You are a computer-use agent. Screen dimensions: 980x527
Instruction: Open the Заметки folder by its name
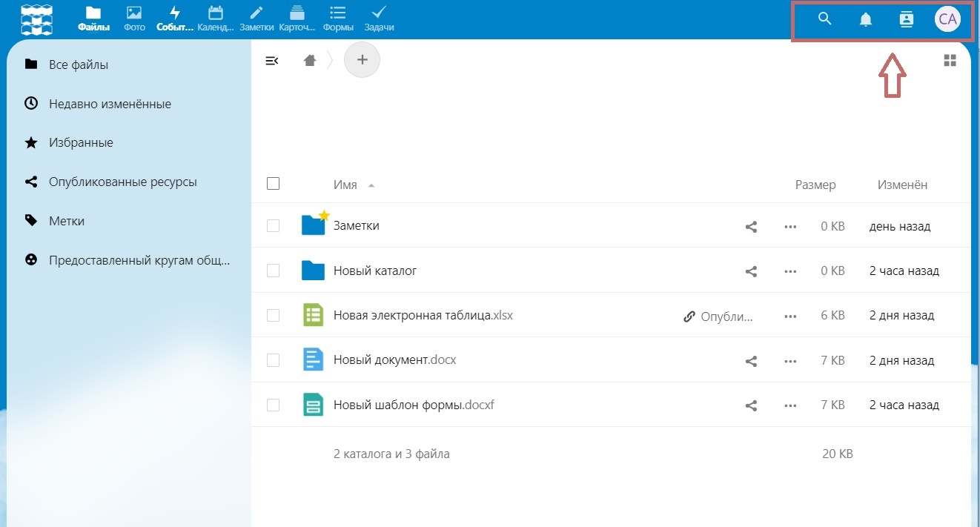tap(357, 225)
